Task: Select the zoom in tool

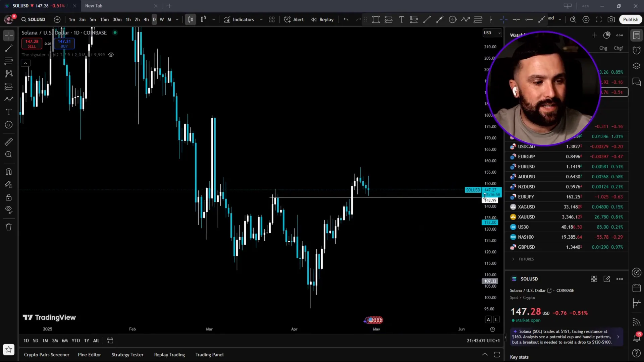Action: pos(9,155)
